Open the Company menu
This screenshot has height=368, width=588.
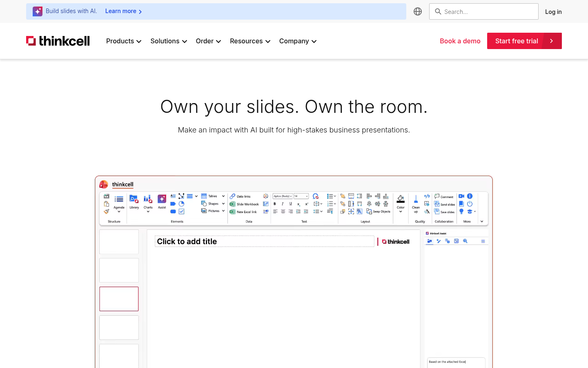tap(298, 41)
